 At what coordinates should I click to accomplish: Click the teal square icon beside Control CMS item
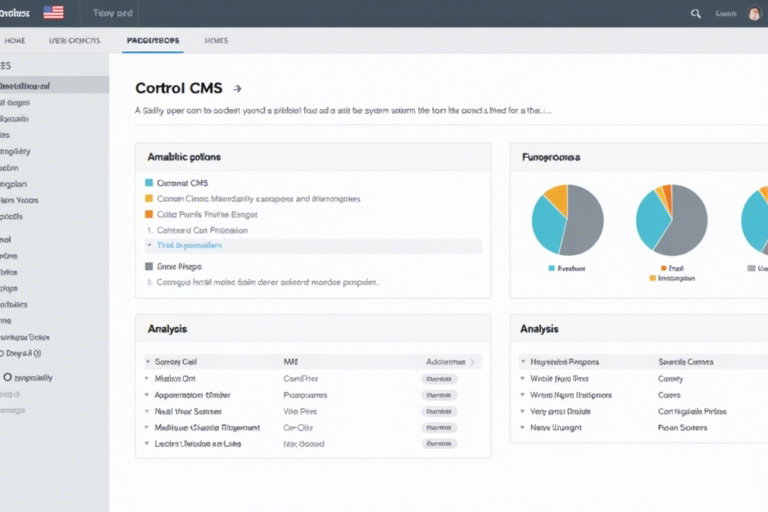[149, 183]
